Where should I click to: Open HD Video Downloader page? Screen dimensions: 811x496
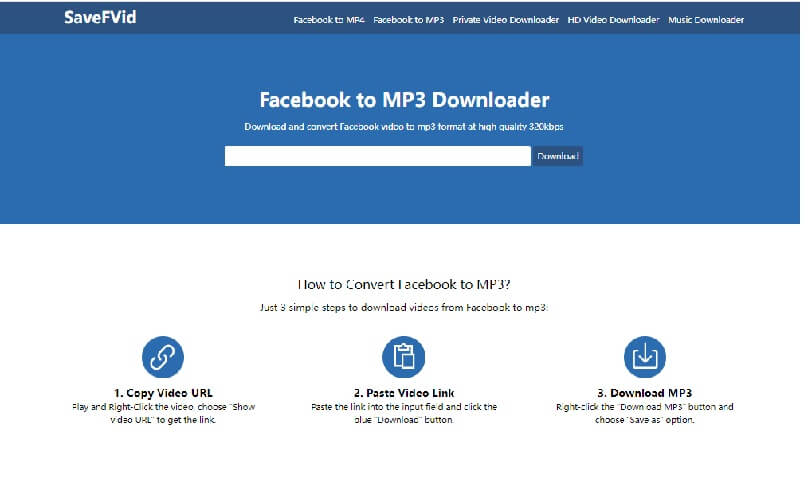pyautogui.click(x=613, y=20)
